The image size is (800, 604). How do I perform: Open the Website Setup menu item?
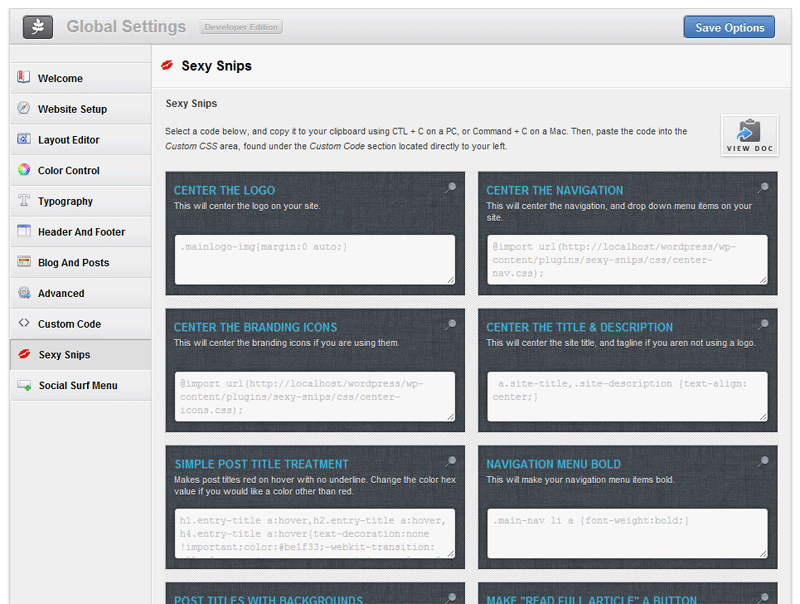click(x=81, y=109)
